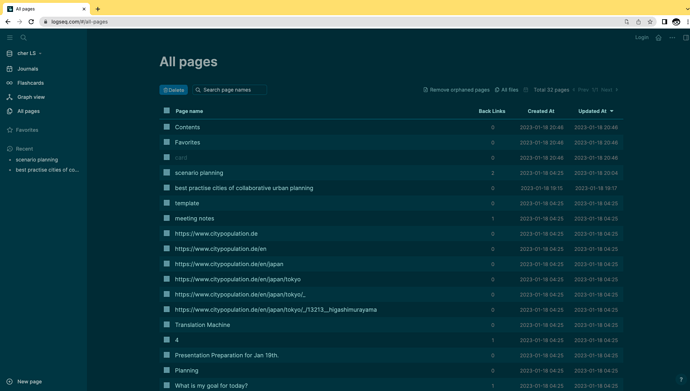Toggle the left sidebar hamburger menu
The image size is (690, 391).
click(10, 38)
